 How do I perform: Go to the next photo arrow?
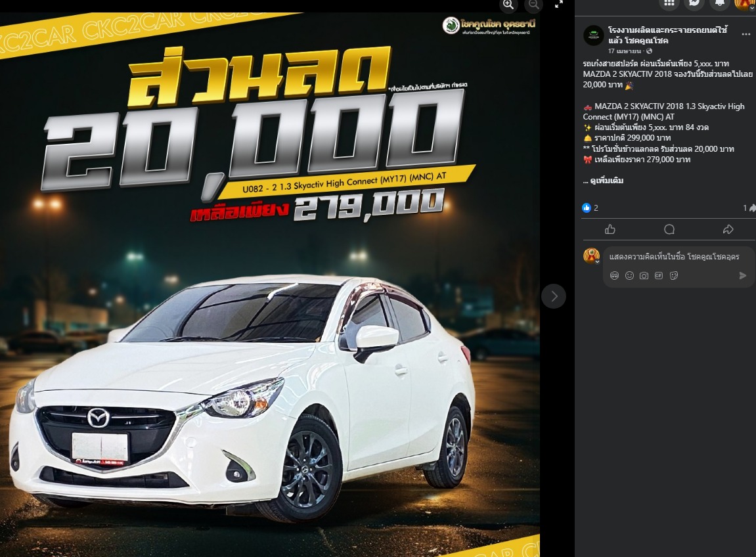point(554,296)
